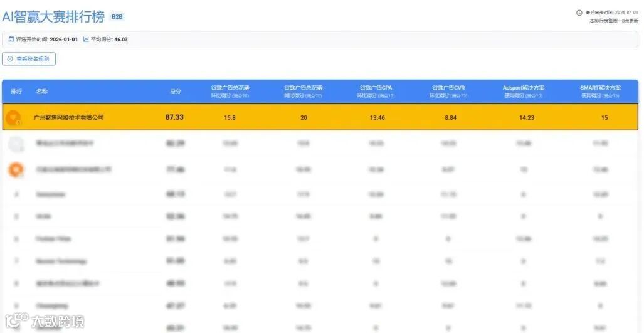Click the start date 2026-01-01
Image resolution: width=644 pixels, height=333 pixels.
pos(64,40)
